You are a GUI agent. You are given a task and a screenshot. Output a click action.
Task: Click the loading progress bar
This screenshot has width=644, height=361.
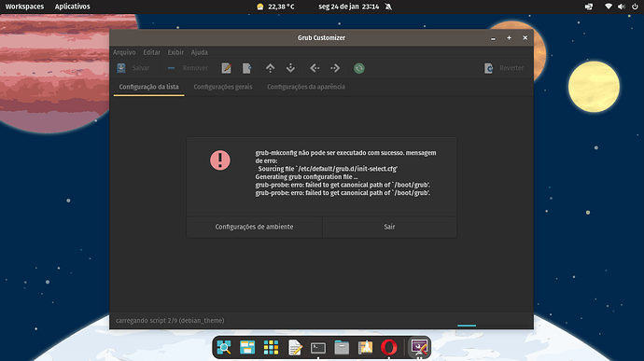(x=493, y=326)
